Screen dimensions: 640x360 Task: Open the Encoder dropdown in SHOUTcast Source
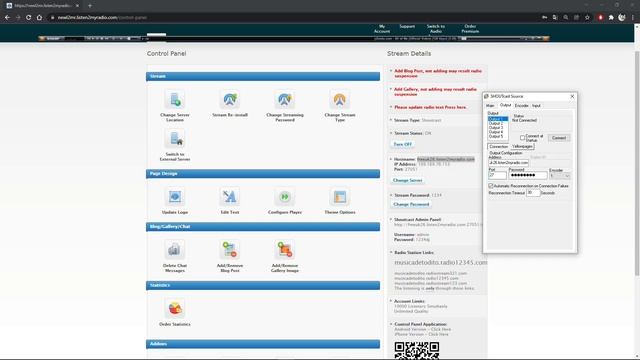pyautogui.click(x=560, y=176)
